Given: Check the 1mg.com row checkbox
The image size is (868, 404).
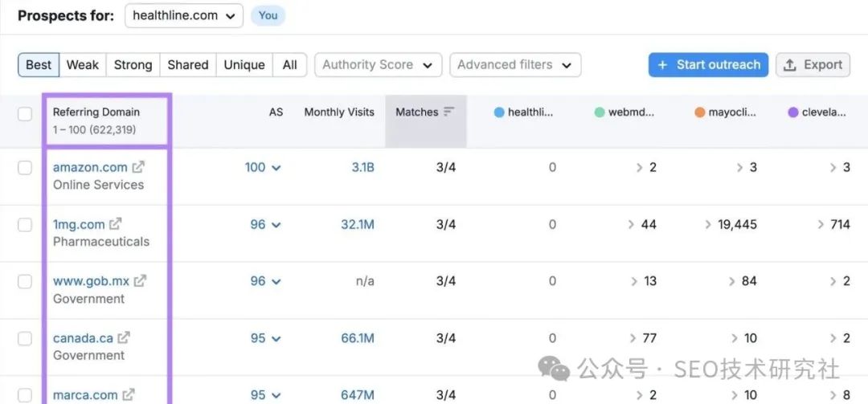Looking at the screenshot, I should pos(25,225).
